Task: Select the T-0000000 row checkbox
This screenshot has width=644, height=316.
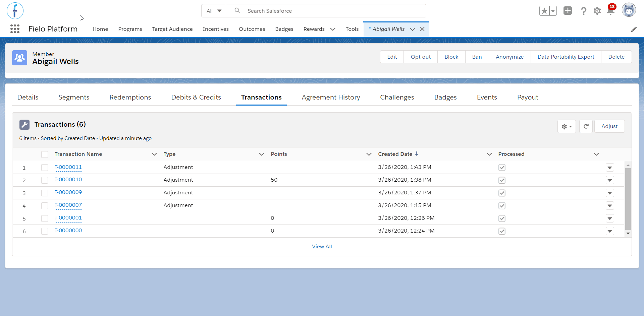Action: pos(45,231)
